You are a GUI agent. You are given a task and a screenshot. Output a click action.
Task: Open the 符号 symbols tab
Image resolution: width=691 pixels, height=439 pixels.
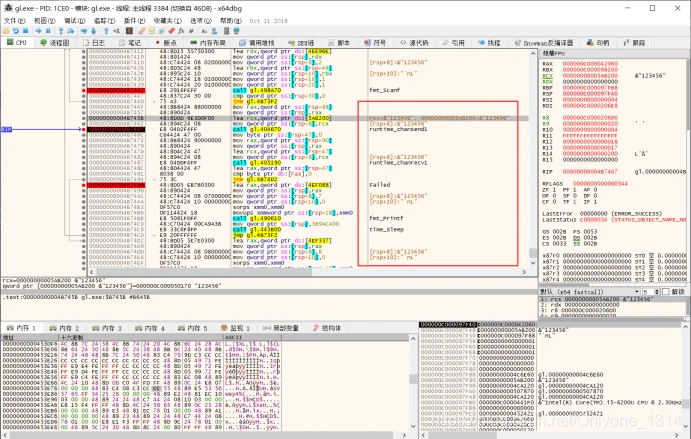(375, 43)
